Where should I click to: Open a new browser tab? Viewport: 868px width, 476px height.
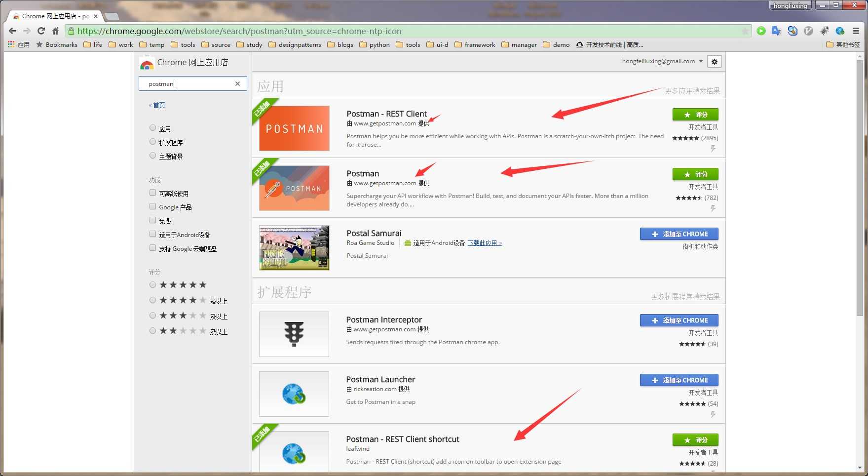(112, 16)
